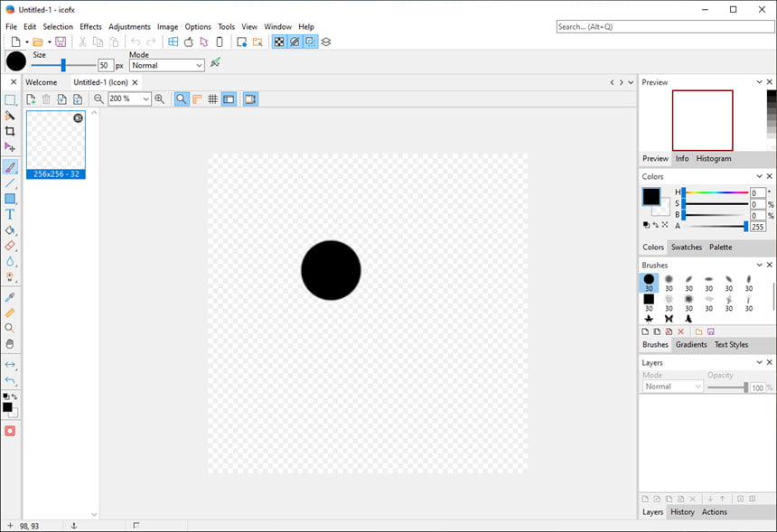Toggle the checkerboard transparency background button
Image resolution: width=777 pixels, height=532 pixels.
[x=279, y=42]
